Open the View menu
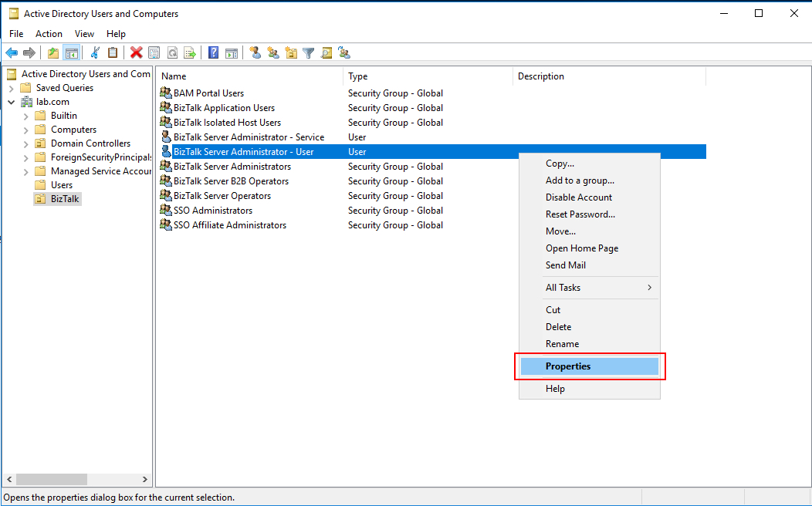The image size is (812, 506). pyautogui.click(x=84, y=34)
